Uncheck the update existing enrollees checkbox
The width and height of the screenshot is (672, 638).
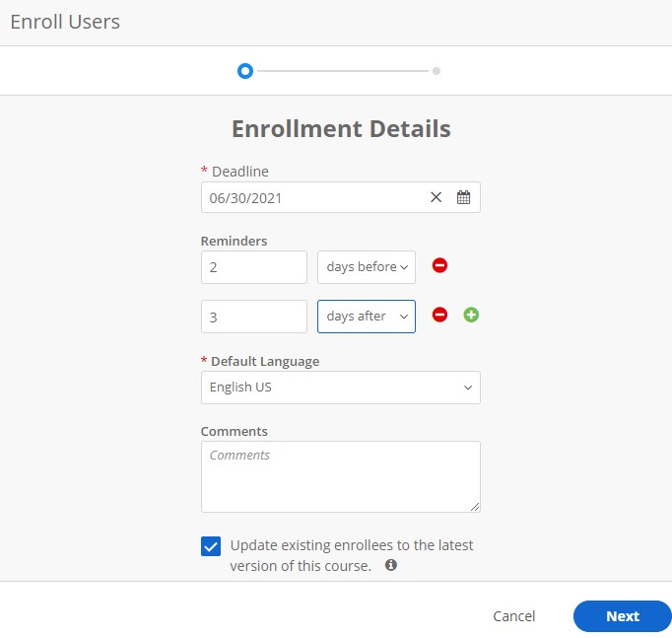[x=211, y=546]
